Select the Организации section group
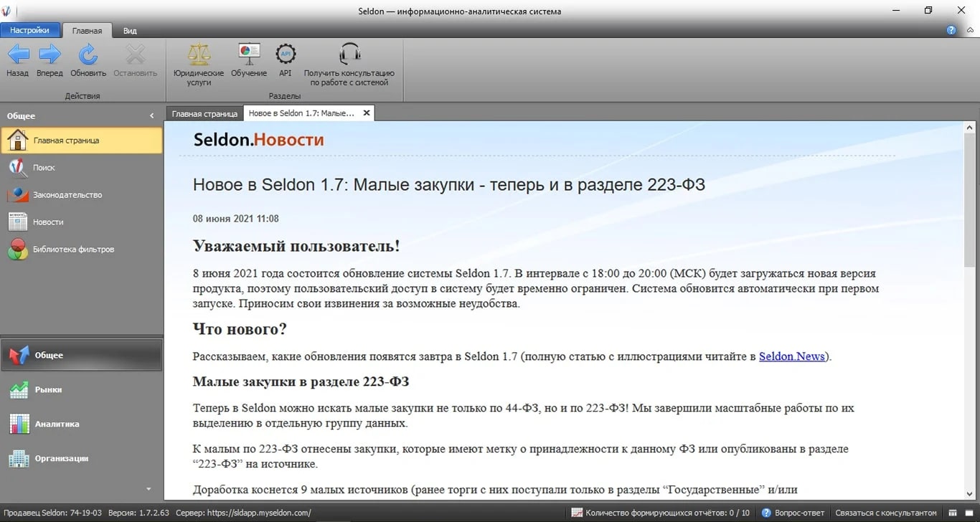The image size is (980, 522). (82, 458)
